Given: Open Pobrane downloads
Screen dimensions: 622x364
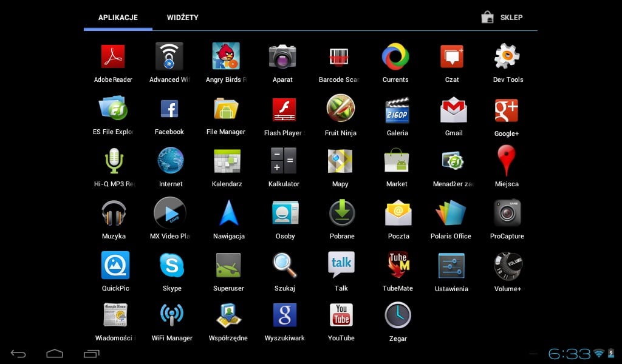Looking at the screenshot, I should tap(342, 213).
